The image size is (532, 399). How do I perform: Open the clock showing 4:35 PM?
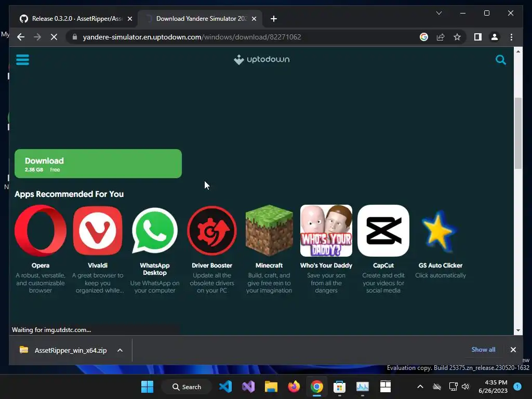click(493, 387)
